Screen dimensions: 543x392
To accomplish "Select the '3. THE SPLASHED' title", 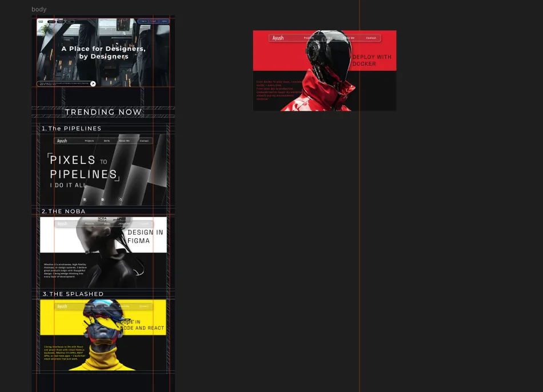I will coord(73,294).
